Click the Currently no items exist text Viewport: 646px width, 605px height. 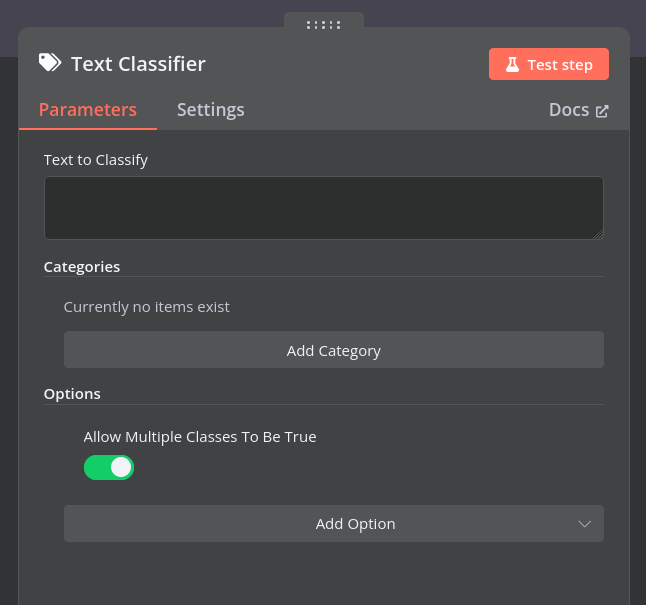[147, 307]
